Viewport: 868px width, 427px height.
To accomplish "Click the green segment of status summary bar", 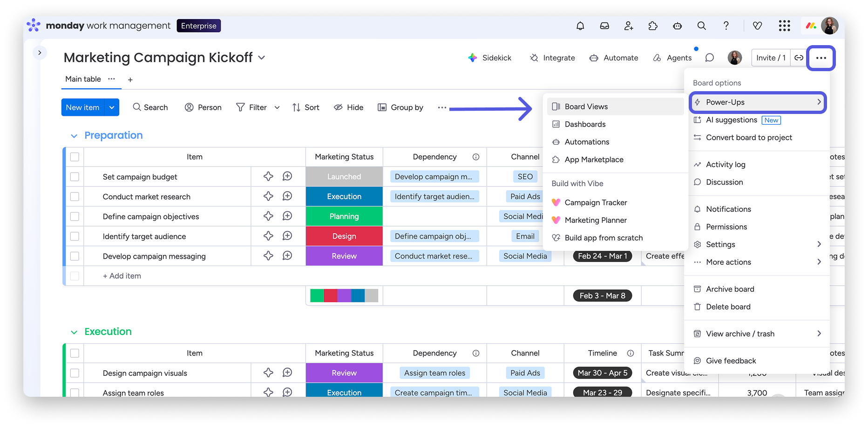I will (317, 296).
